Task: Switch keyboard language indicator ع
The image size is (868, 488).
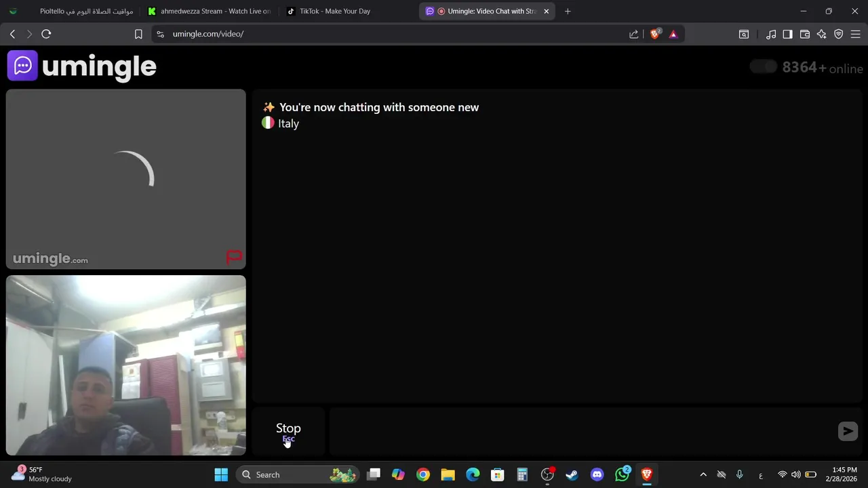Action: [761, 474]
